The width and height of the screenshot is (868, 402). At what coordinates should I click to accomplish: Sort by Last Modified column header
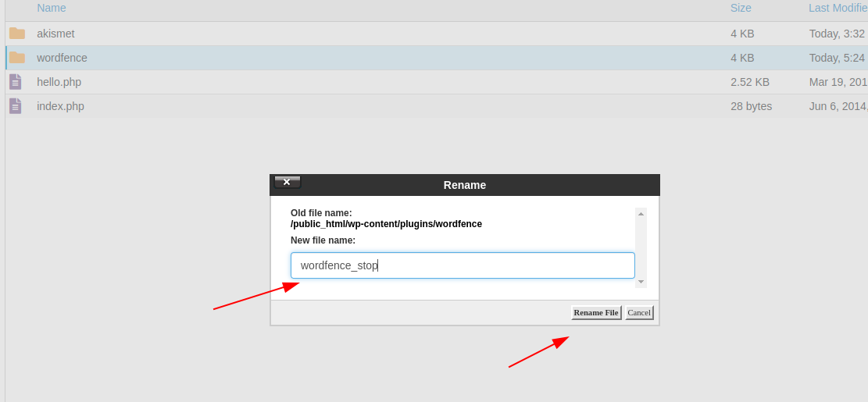[838, 9]
